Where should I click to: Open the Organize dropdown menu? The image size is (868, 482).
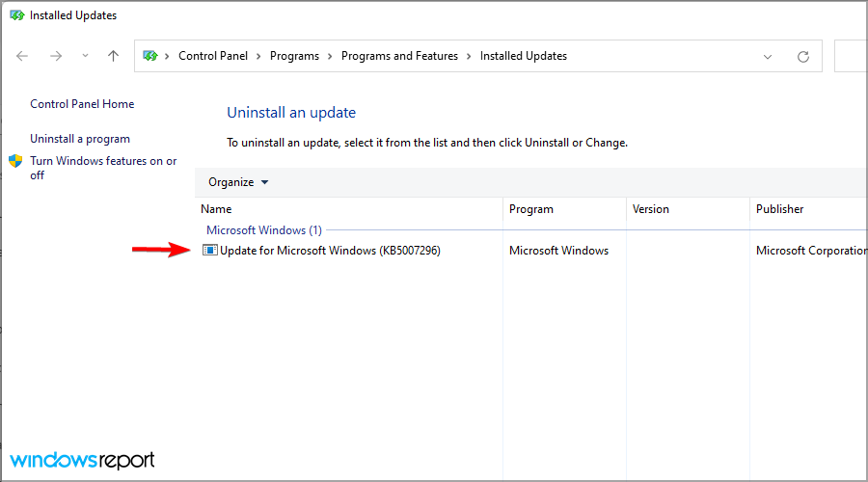click(238, 182)
